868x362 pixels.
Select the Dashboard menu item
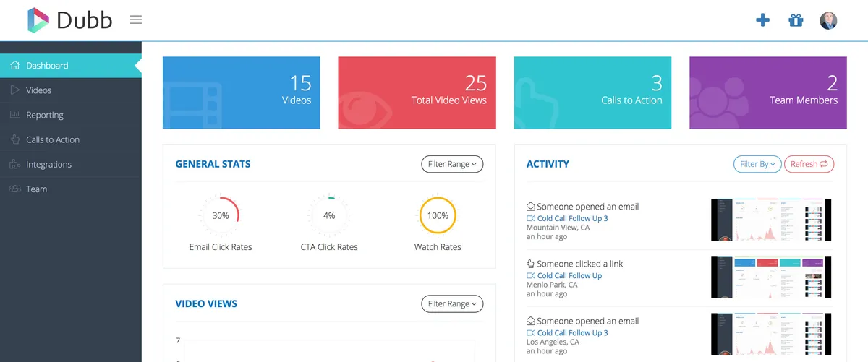click(x=47, y=66)
